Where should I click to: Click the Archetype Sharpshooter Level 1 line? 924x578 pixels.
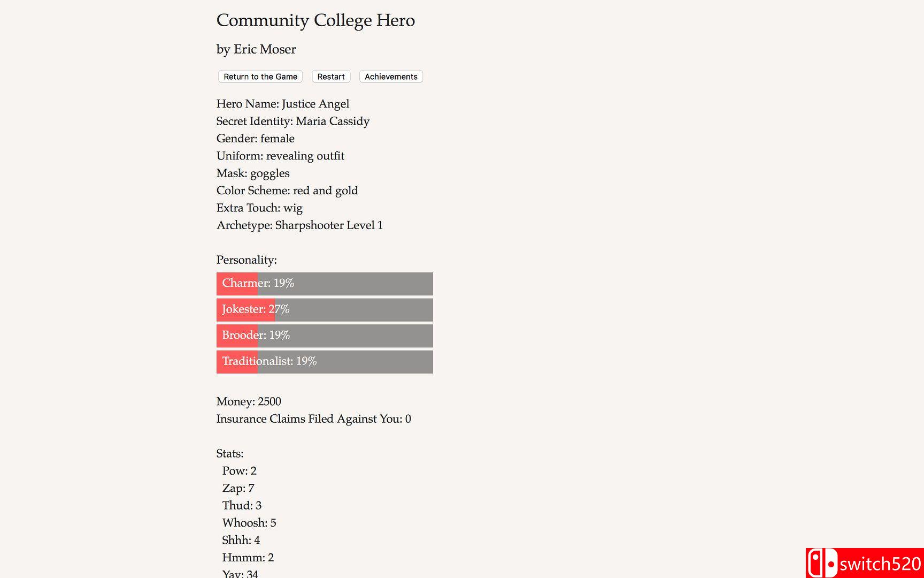pos(299,225)
